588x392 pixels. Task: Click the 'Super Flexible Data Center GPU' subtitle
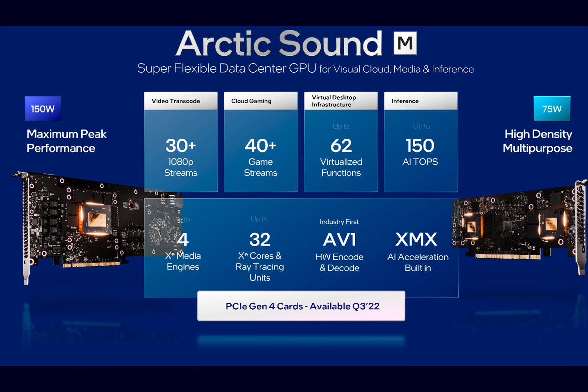point(227,68)
